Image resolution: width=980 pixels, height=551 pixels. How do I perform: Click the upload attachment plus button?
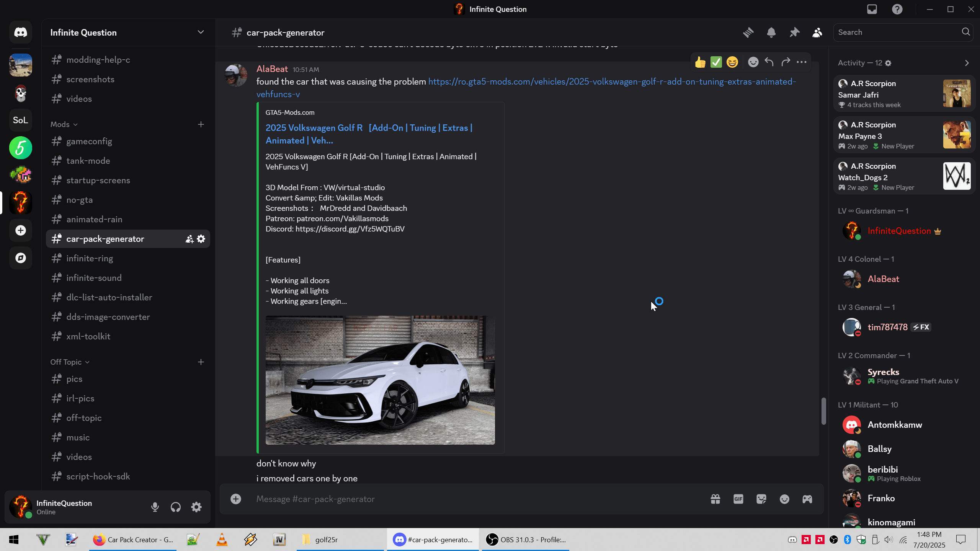tap(236, 499)
